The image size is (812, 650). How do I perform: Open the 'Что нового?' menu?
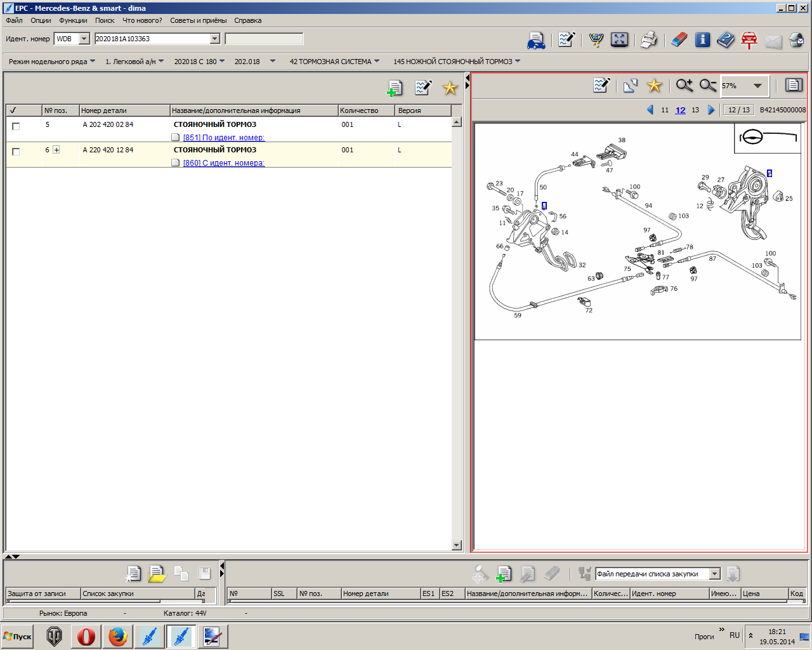[142, 20]
